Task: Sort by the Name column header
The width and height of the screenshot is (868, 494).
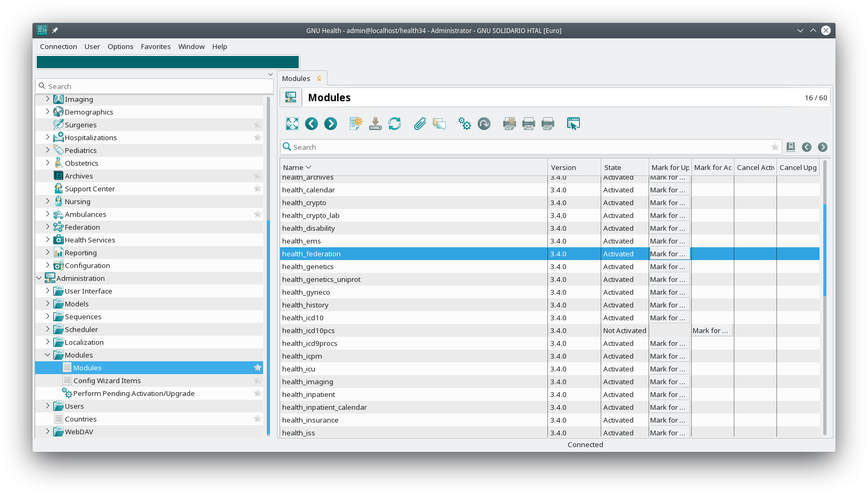Action: [414, 167]
